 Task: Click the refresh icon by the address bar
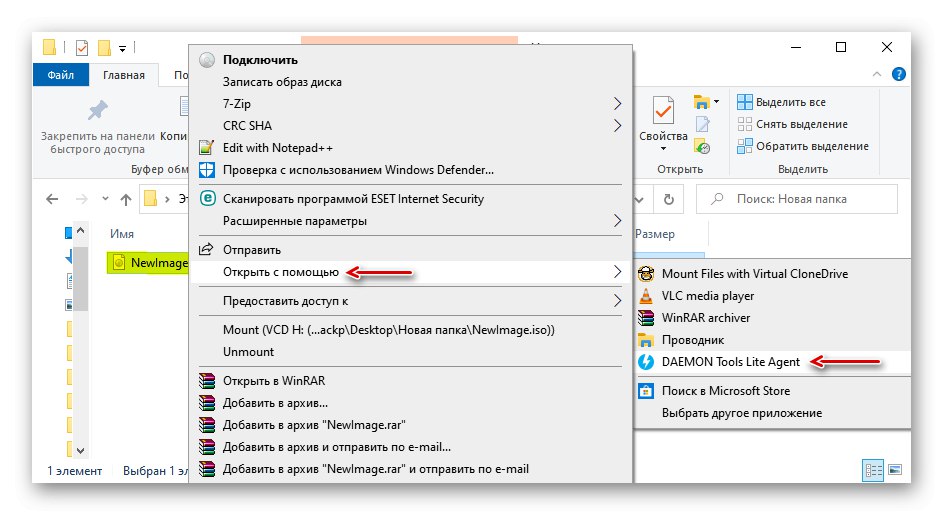coord(669,199)
